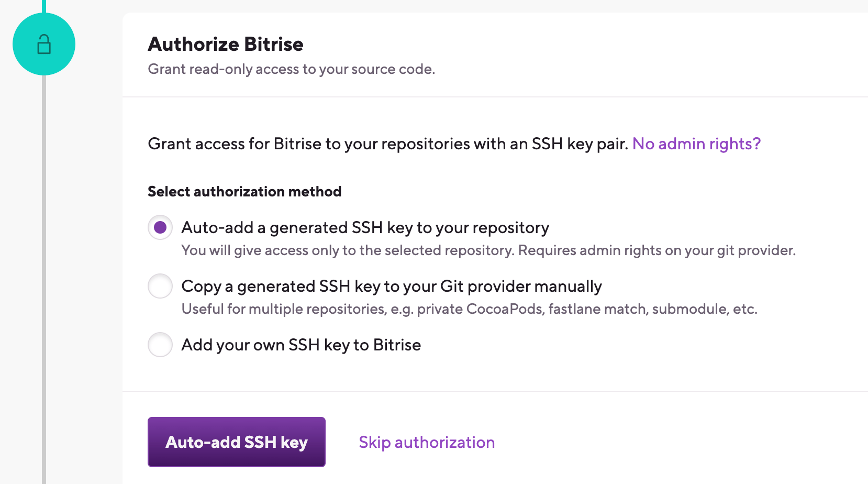Click the "Useful for multiple repositories" helper text

tap(469, 309)
